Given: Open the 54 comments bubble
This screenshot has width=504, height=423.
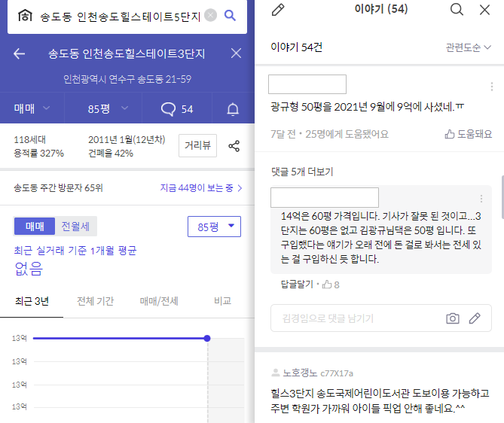Looking at the screenshot, I should click(177, 109).
